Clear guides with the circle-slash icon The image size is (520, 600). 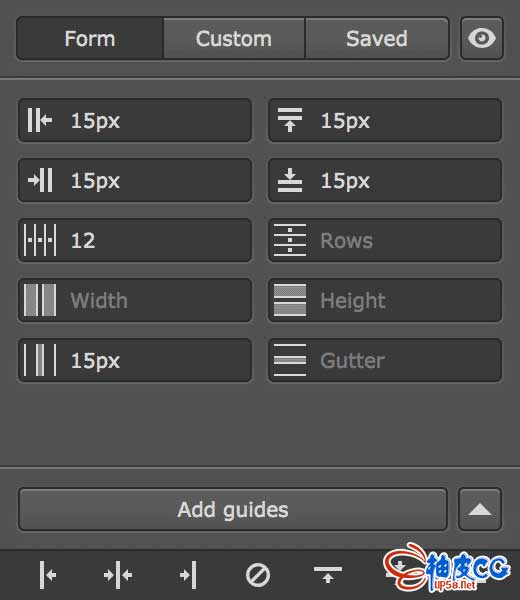pos(258,575)
